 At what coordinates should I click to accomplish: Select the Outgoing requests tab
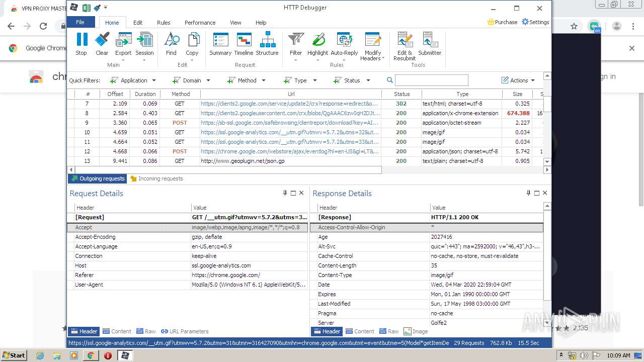click(98, 178)
